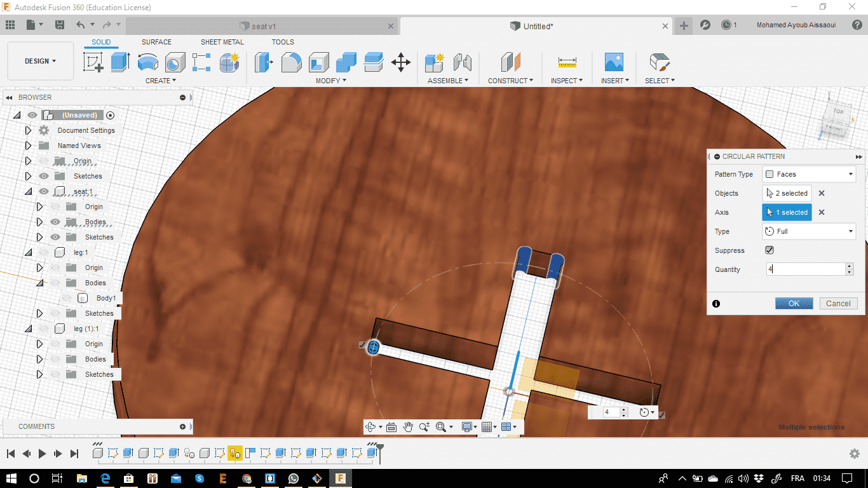Expand the Document Settings tree node
The width and height of the screenshot is (868, 488).
click(x=28, y=130)
